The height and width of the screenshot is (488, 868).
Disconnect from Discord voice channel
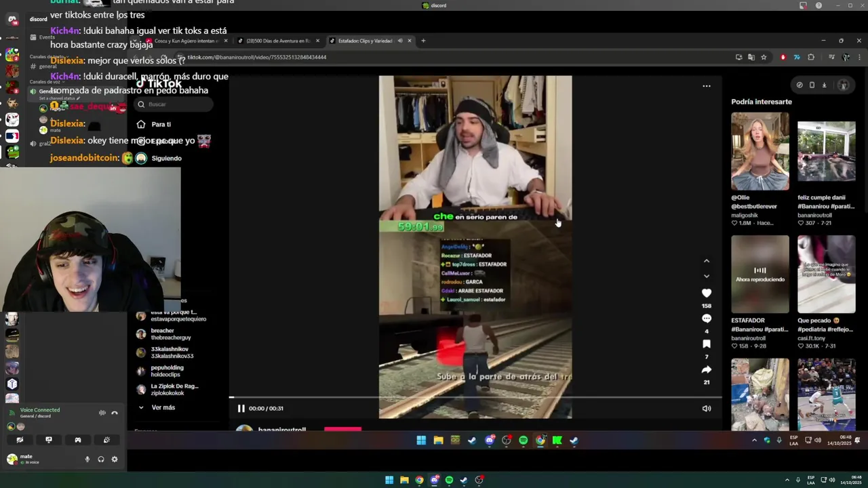pyautogui.click(x=115, y=413)
